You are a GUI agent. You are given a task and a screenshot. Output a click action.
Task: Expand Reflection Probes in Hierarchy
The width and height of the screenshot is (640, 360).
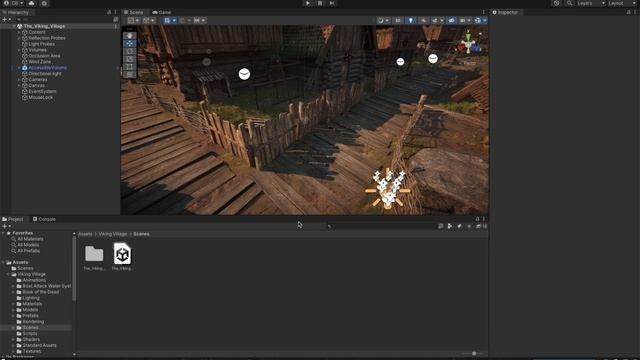point(19,38)
